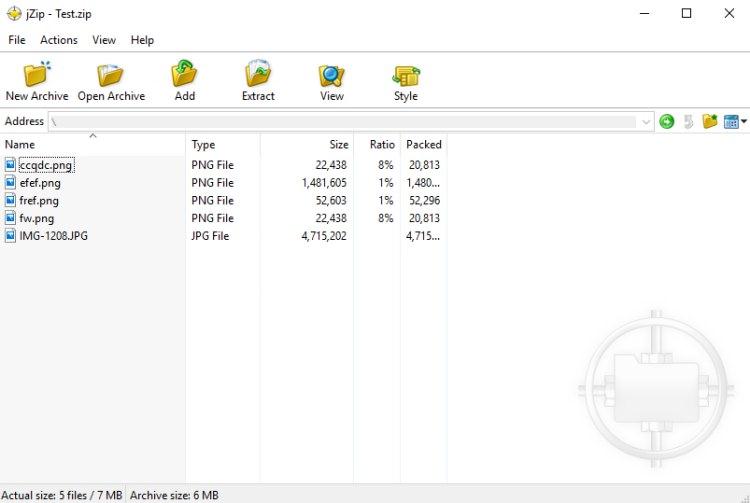The height and width of the screenshot is (503, 750).
Task: Select the fref.png file entry
Action: pos(39,201)
